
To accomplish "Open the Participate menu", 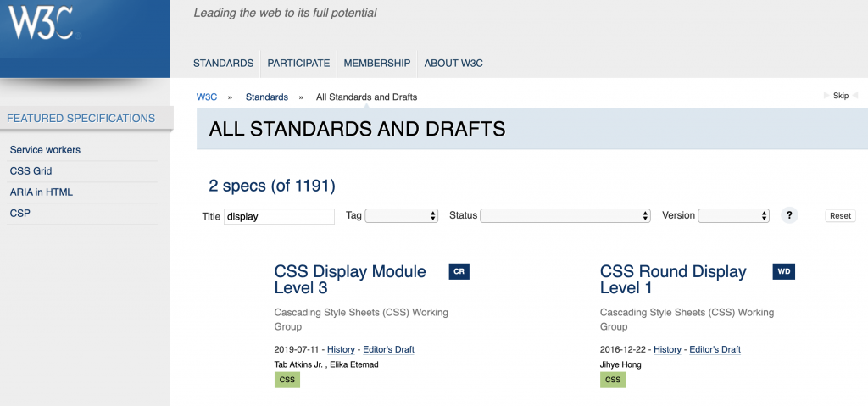I will pyautogui.click(x=298, y=63).
